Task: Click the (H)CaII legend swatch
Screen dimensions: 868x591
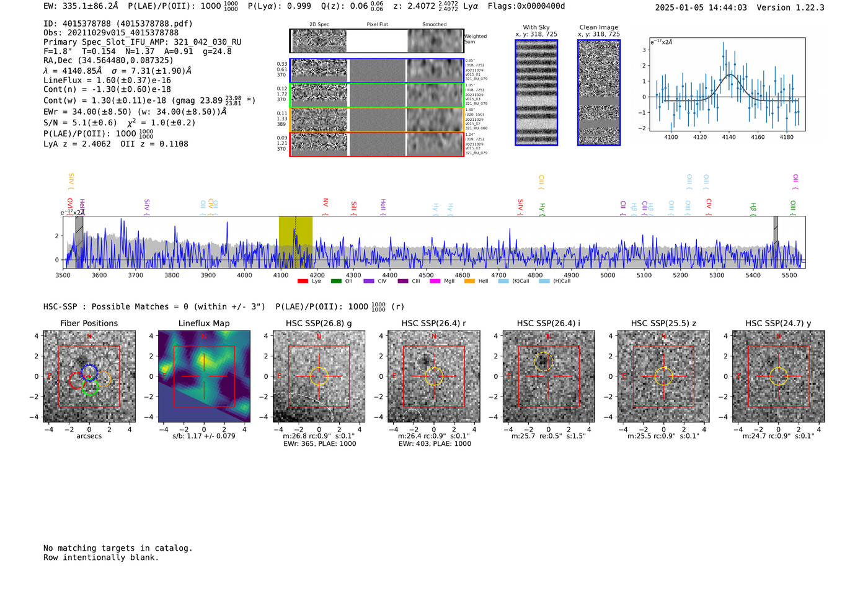Action: point(544,281)
